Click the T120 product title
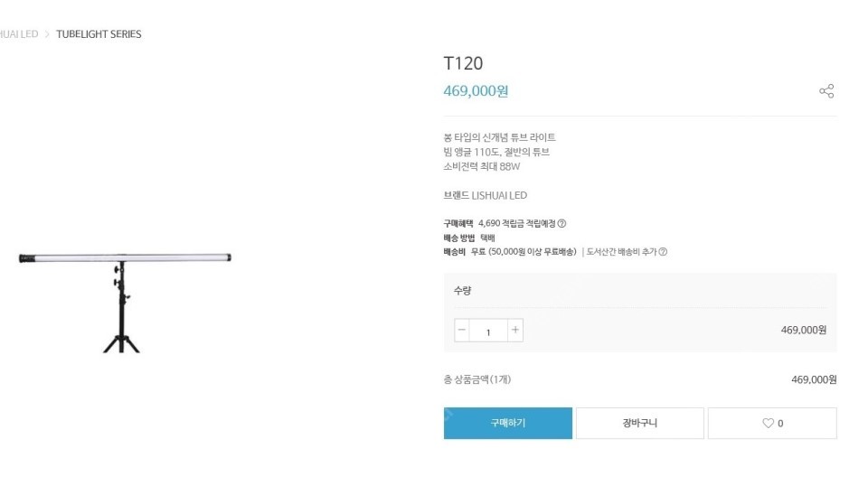 click(463, 63)
